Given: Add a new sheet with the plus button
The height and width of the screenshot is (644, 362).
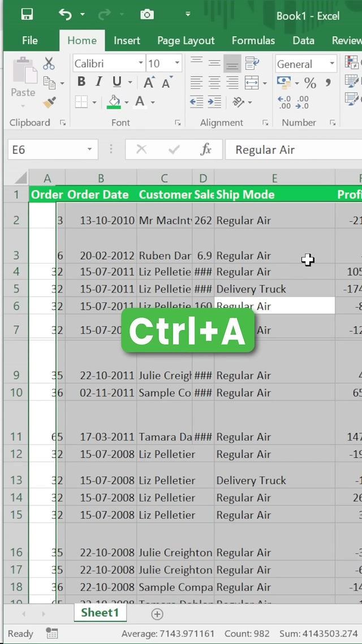Looking at the screenshot, I should pos(157,614).
